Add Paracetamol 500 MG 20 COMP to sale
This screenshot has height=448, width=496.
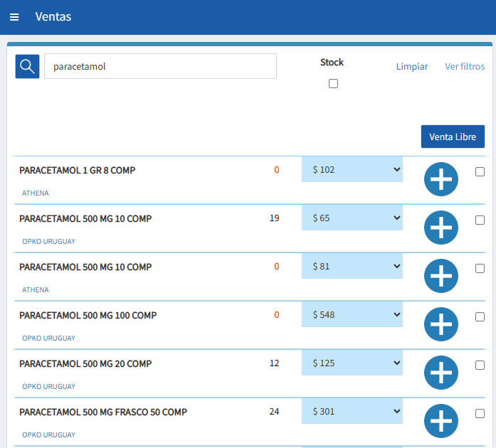pyautogui.click(x=440, y=373)
